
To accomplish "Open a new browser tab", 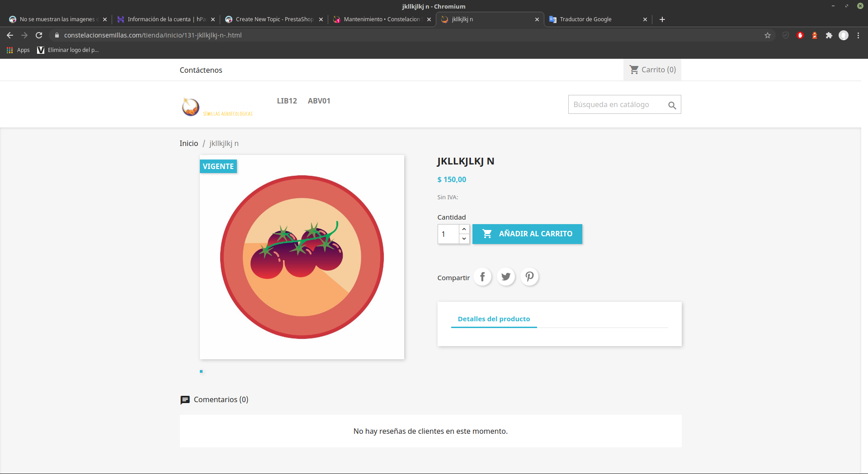I will coord(662,19).
